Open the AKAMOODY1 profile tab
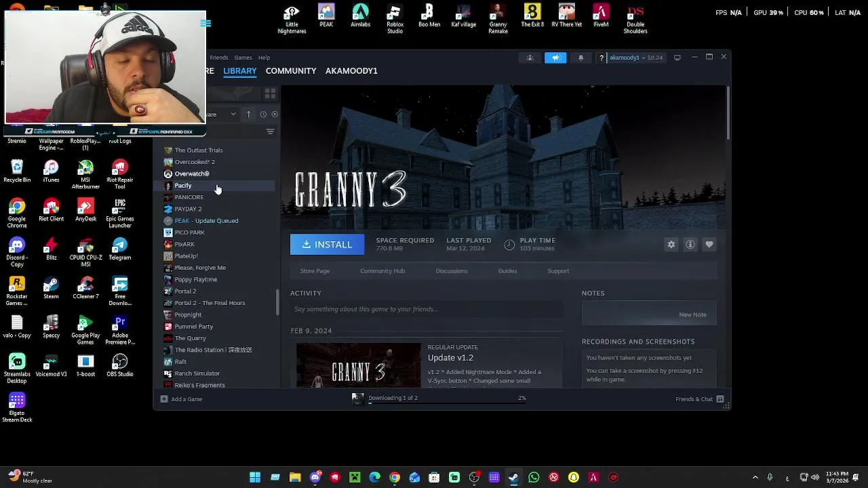 351,71
